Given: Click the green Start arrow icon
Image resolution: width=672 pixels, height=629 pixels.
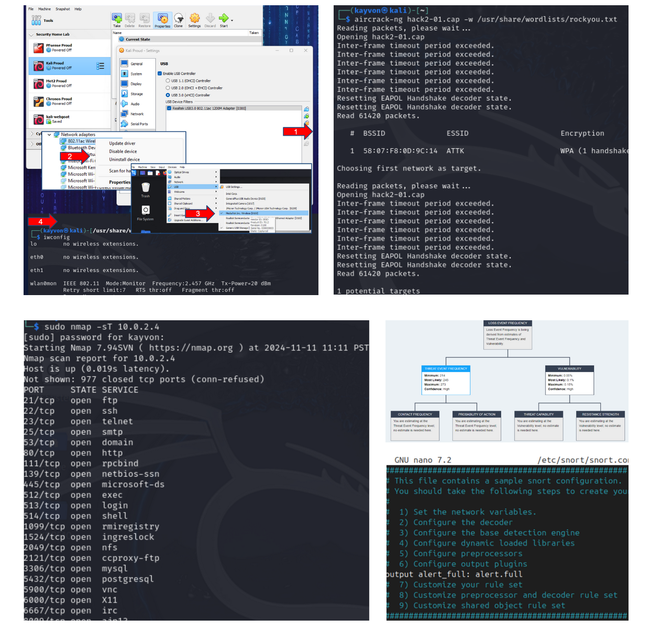Looking at the screenshot, I should coord(223,18).
